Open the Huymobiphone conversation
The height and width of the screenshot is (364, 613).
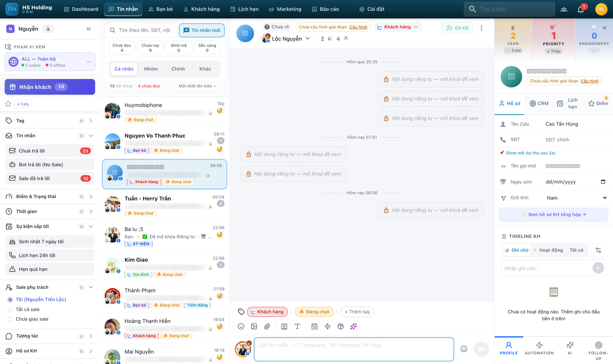pyautogui.click(x=165, y=112)
